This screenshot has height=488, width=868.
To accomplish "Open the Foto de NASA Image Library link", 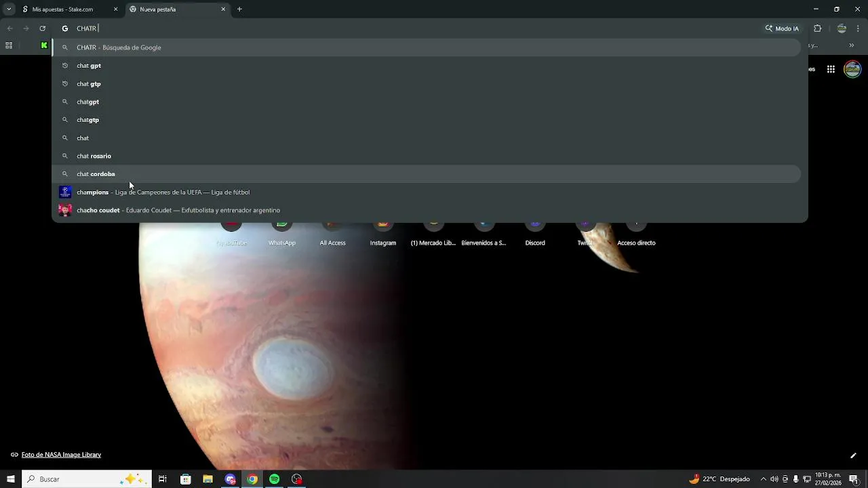I will (x=61, y=455).
